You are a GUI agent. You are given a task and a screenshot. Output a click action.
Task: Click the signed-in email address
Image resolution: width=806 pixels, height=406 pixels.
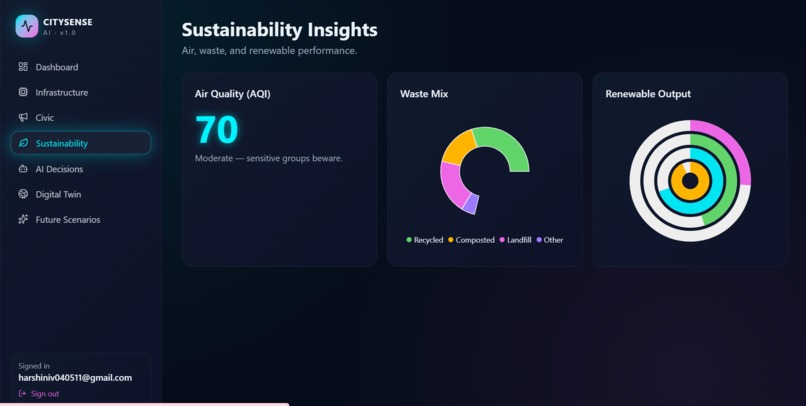75,378
